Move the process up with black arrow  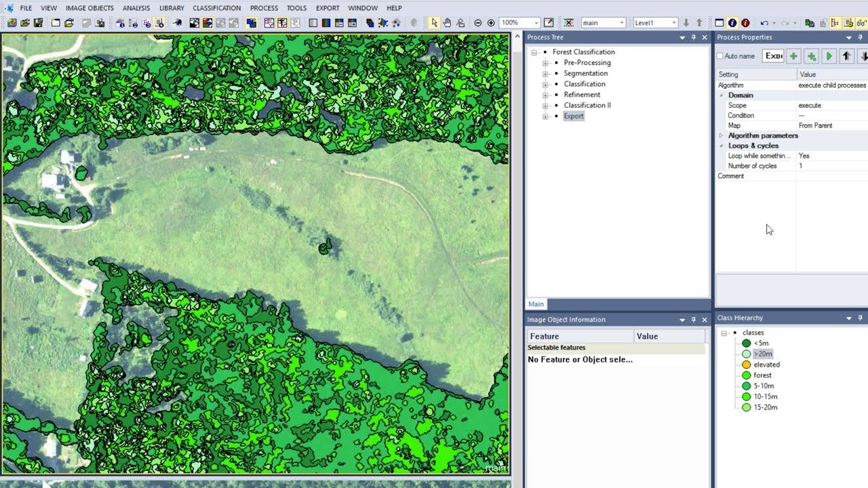846,56
